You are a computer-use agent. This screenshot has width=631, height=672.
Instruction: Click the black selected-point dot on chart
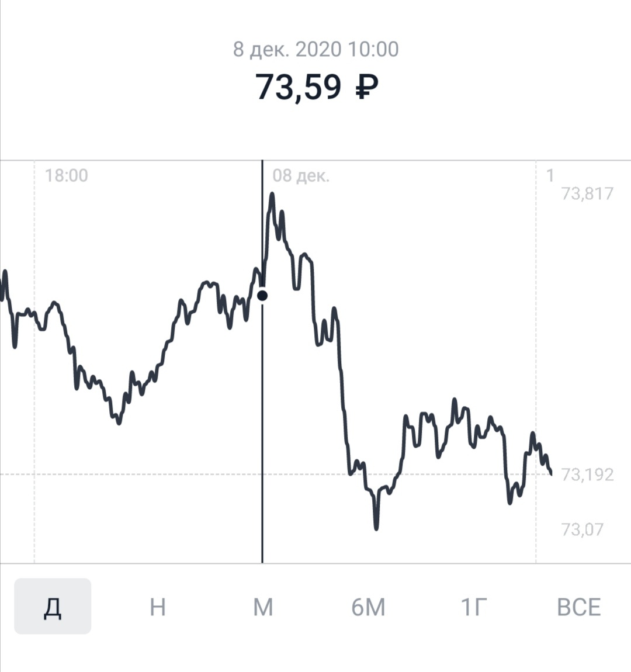(262, 295)
